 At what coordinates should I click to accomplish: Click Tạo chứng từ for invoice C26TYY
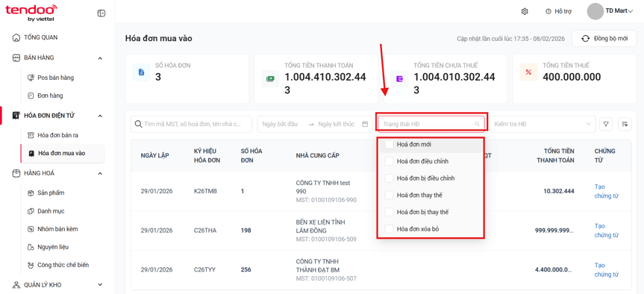[x=606, y=270]
